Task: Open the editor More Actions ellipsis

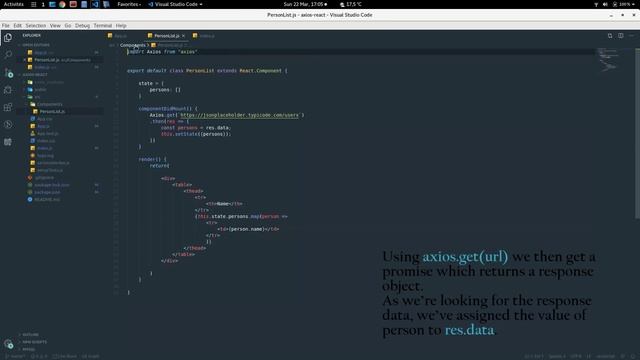Action: (x=631, y=36)
